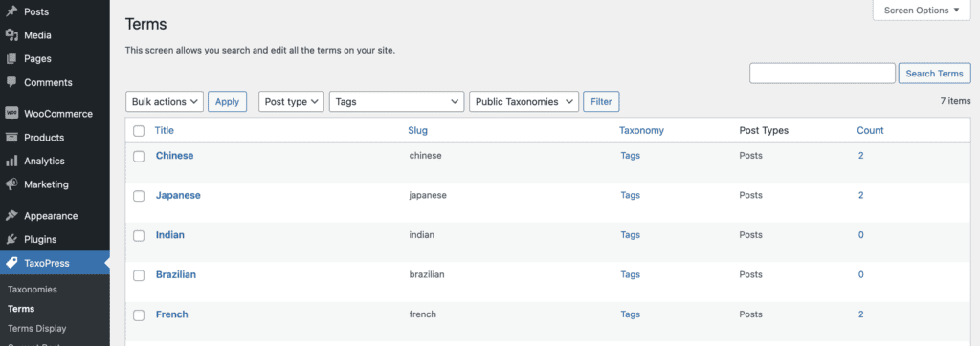Click the Plugins plug icon
Viewport: 980px width, 346px height.
11,240
